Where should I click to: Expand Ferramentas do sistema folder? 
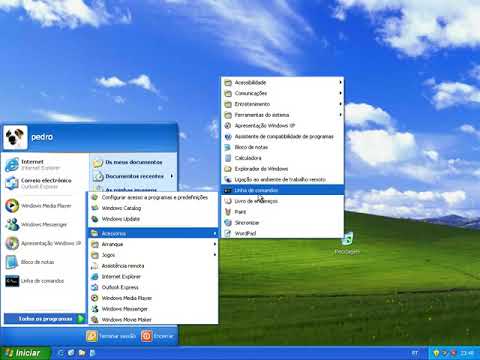click(x=283, y=115)
